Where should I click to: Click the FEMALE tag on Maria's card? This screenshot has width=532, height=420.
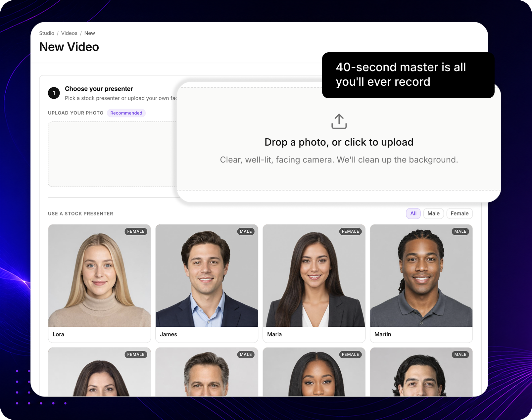pos(350,231)
